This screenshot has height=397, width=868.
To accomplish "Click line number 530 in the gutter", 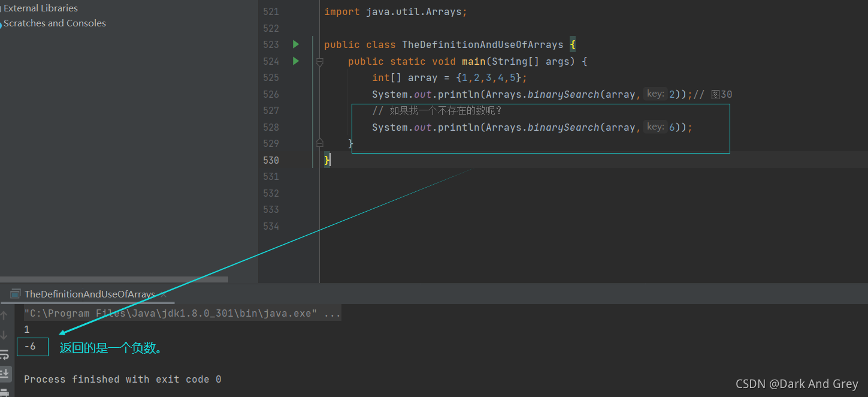I will point(271,160).
